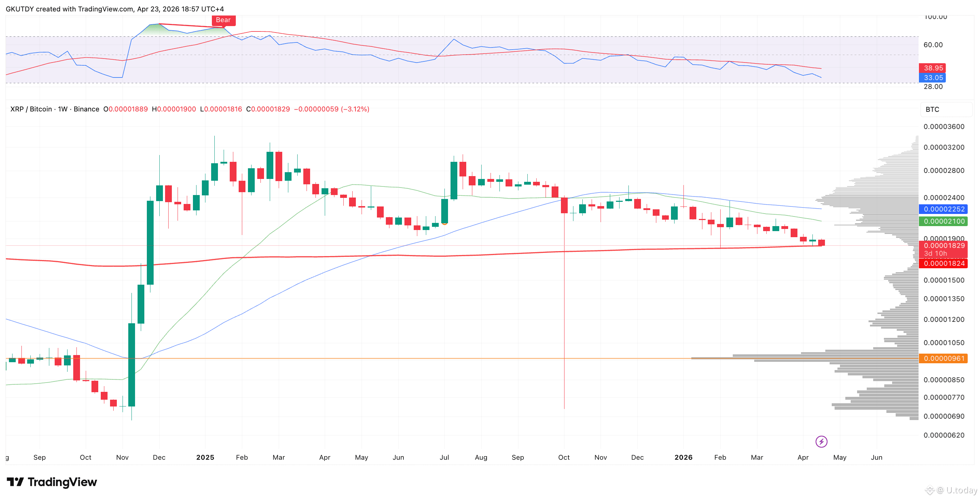Open the XRP / Bitcoin symbol legend
This screenshot has height=499, width=980.
click(x=31, y=109)
